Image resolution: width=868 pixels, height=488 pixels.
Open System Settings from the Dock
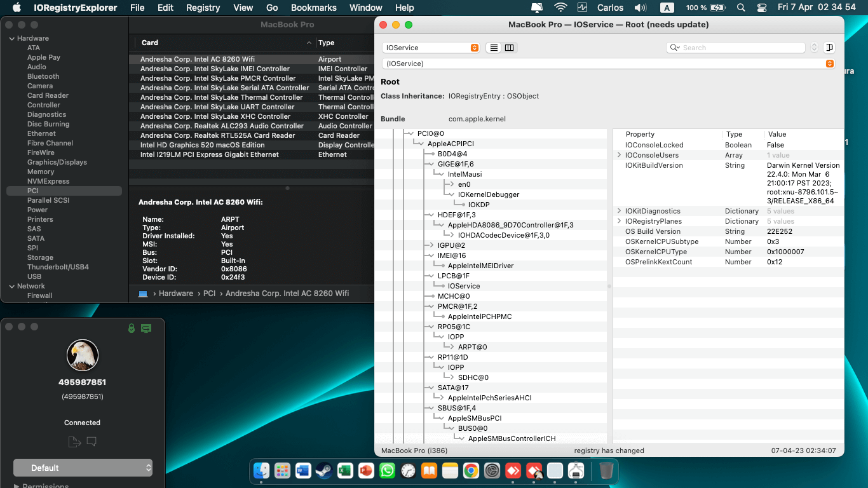pos(492,471)
